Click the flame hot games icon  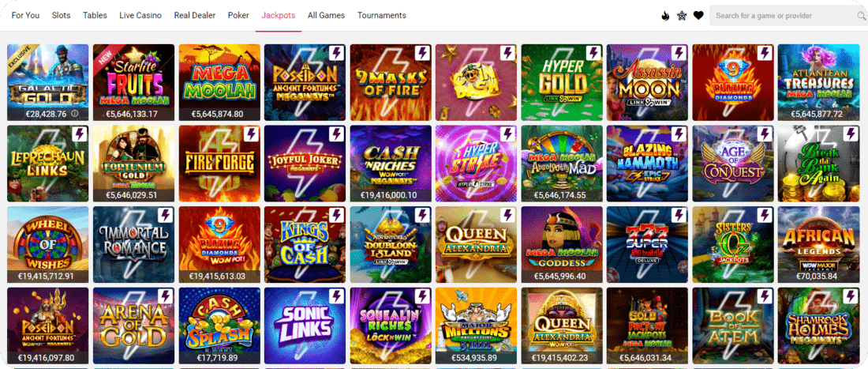coord(665,16)
